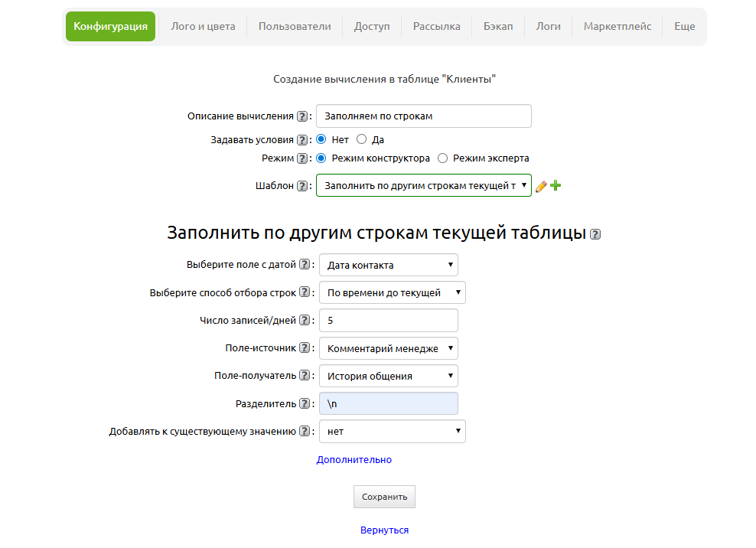This screenshot has width=756, height=548.
Task: Select Нет for Задавать условия
Action: [321, 139]
